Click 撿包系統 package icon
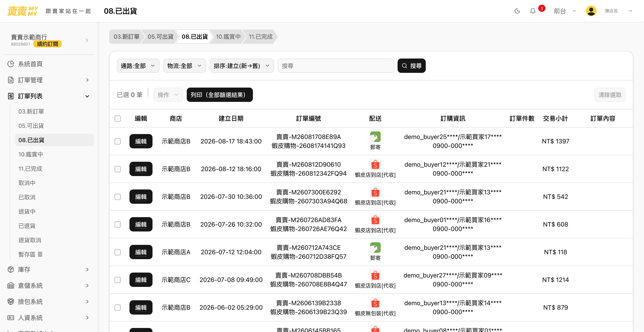Viewport: 644px width, 332px height. 11,302
